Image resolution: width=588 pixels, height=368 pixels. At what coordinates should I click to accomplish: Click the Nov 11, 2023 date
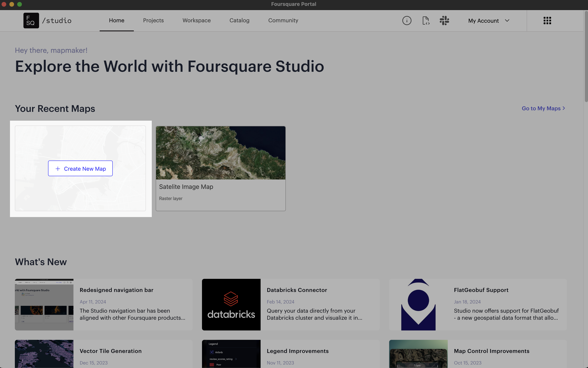click(x=280, y=363)
